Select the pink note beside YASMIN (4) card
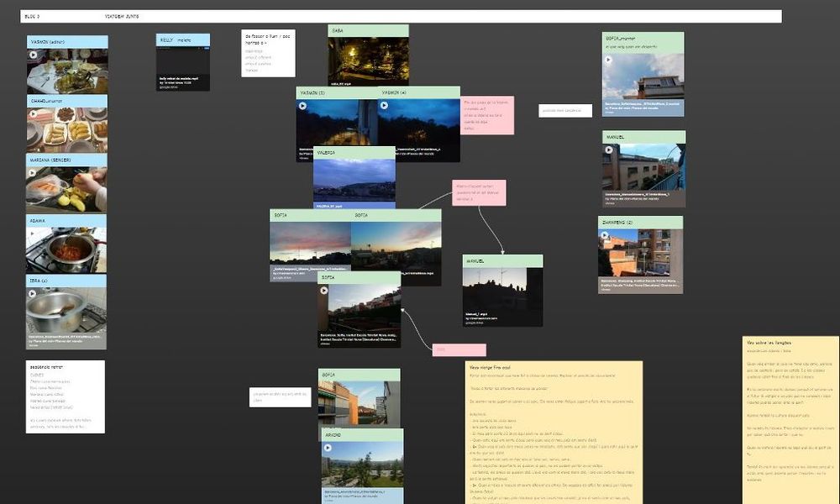The height and width of the screenshot is (504, 840). (487, 115)
